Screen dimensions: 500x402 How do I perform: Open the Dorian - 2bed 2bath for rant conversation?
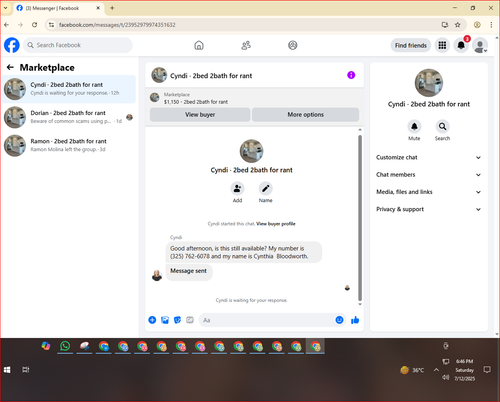(x=69, y=117)
